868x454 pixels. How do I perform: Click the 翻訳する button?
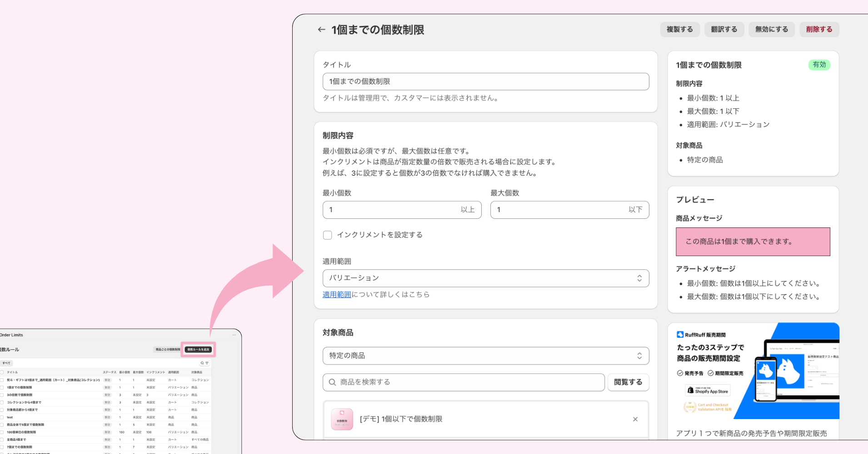tap(724, 30)
